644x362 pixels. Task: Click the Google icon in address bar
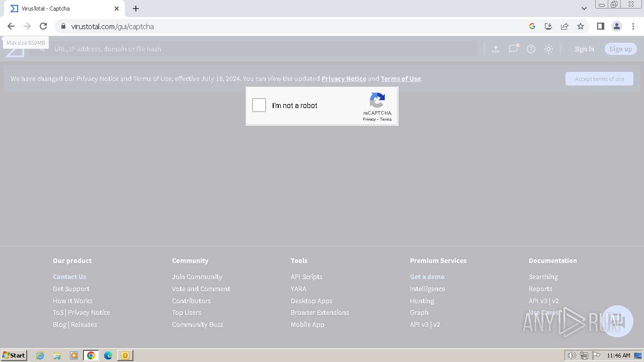(532, 26)
